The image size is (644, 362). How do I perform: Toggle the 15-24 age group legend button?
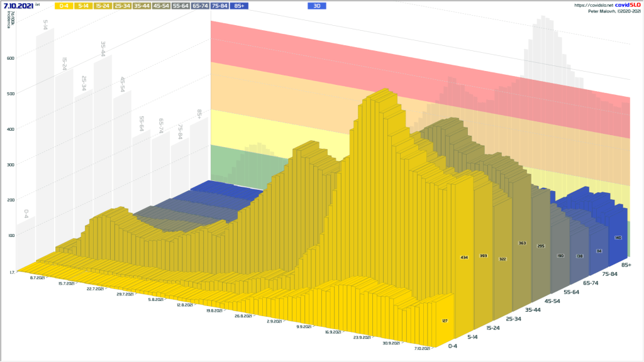103,6
